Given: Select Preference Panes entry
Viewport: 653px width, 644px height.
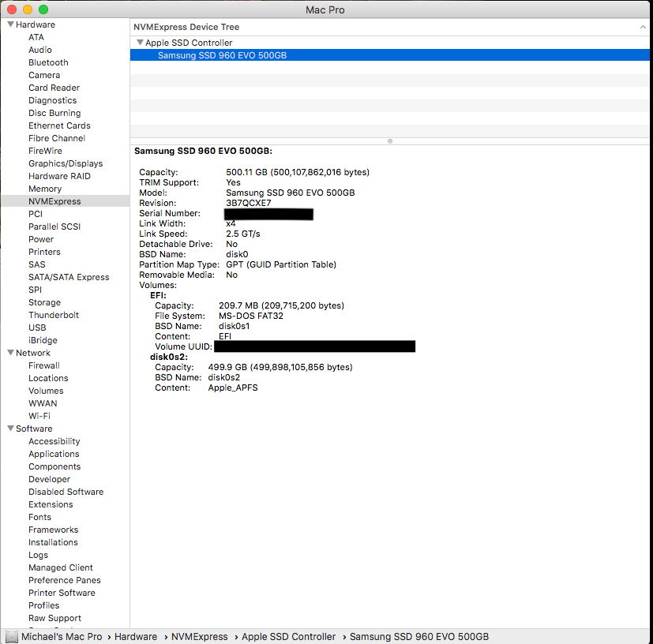Looking at the screenshot, I should coord(65,580).
